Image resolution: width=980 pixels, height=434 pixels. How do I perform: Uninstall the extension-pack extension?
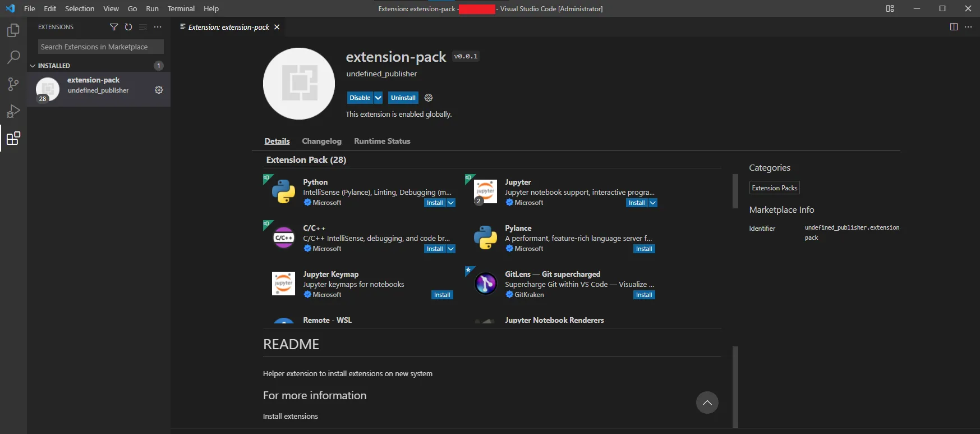click(403, 98)
